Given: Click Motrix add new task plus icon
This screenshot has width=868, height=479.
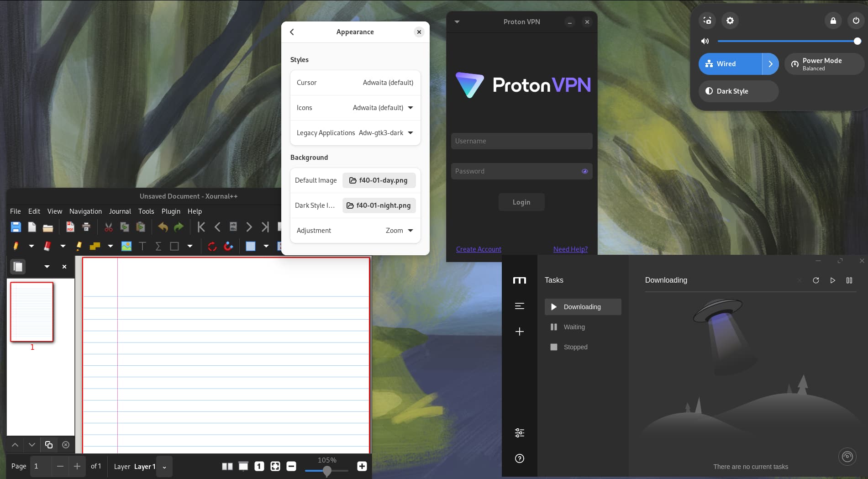Looking at the screenshot, I should coord(519,332).
